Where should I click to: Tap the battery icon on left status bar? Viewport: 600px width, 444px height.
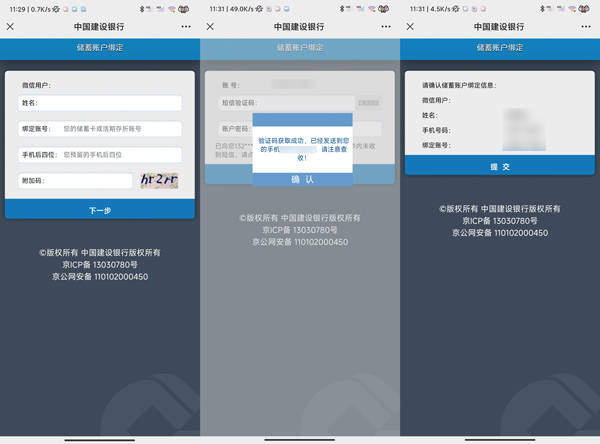(x=183, y=8)
